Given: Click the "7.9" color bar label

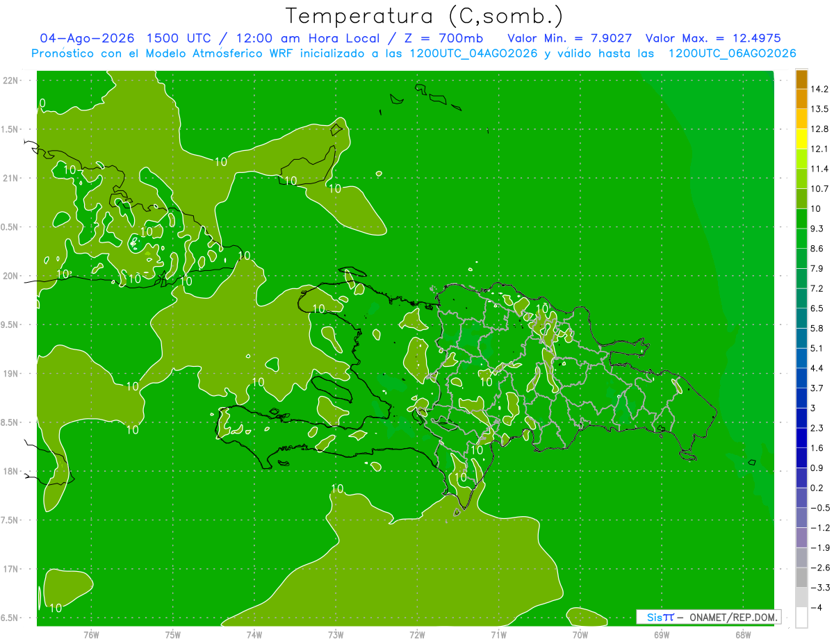Looking at the screenshot, I should 817,268.
